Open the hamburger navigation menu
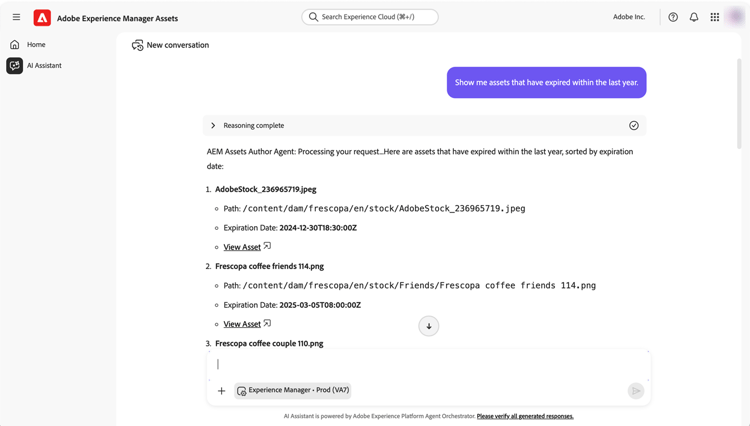The height and width of the screenshot is (426, 750). [x=16, y=17]
